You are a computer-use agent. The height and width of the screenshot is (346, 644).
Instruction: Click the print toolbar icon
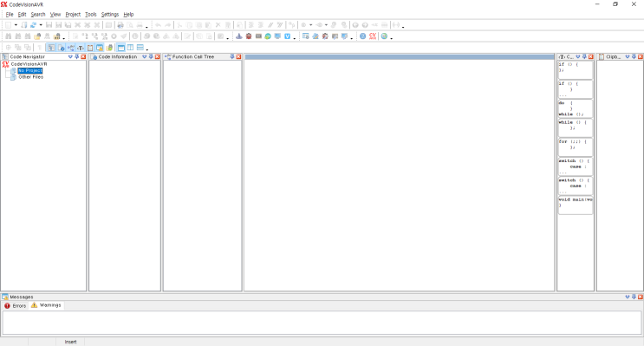120,25
